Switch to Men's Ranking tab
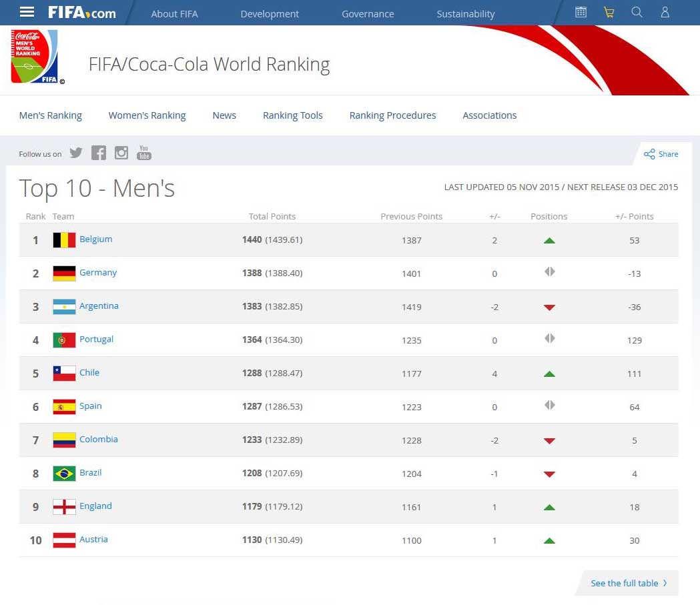700x605 pixels. [x=51, y=115]
